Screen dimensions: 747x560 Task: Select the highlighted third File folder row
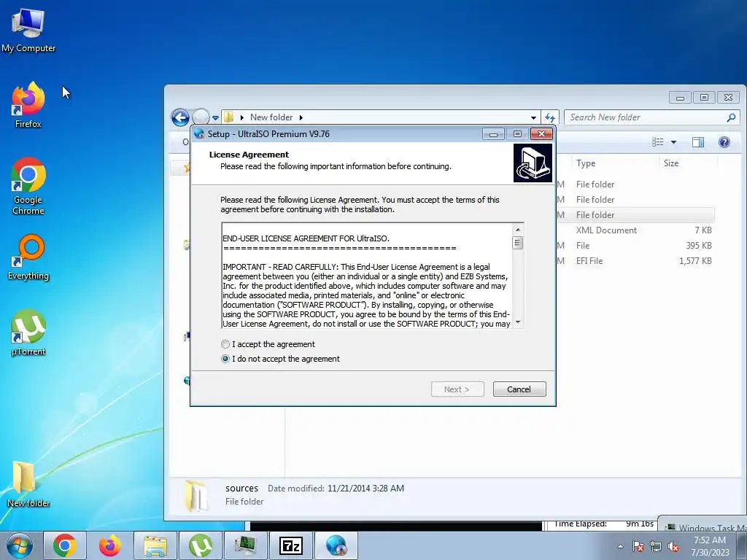[635, 215]
